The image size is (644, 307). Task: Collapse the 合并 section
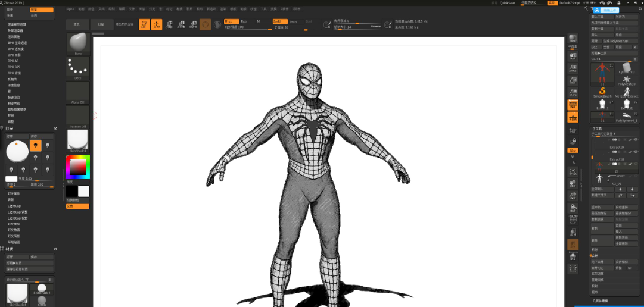point(595,255)
